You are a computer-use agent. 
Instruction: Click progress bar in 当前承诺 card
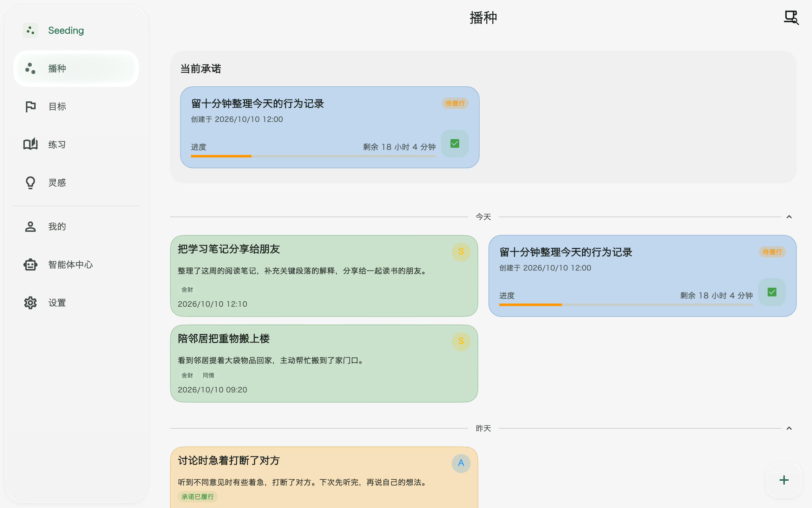click(x=313, y=156)
